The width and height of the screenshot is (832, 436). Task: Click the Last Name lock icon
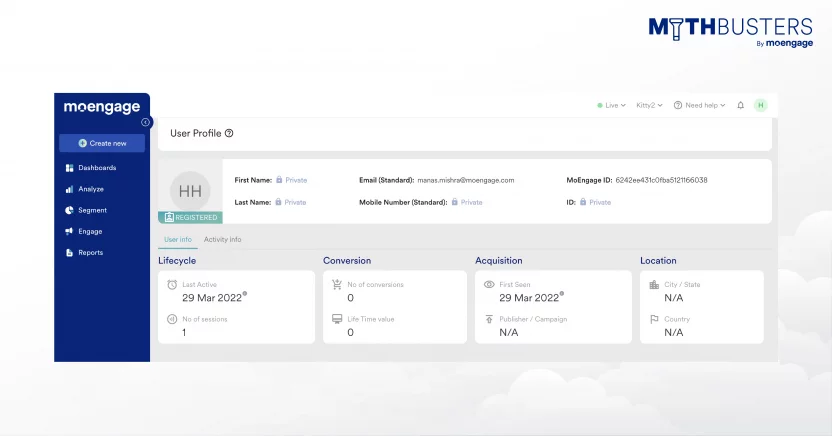[x=278, y=202]
